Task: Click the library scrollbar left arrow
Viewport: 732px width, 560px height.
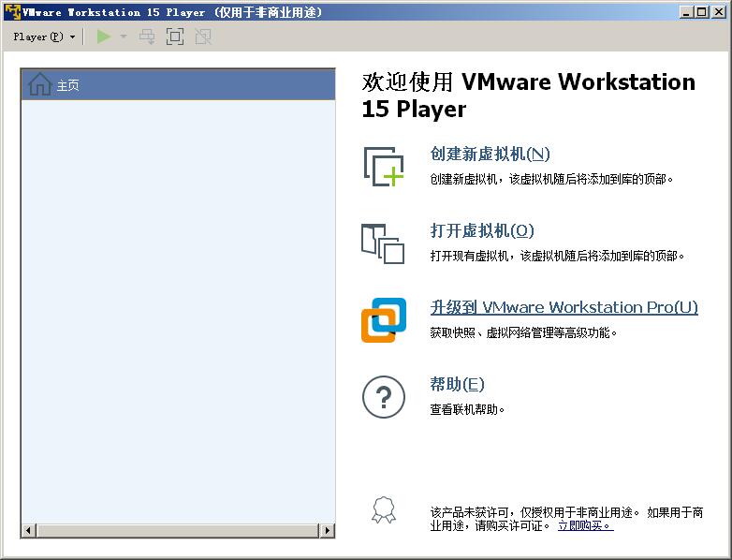Action: (28, 531)
